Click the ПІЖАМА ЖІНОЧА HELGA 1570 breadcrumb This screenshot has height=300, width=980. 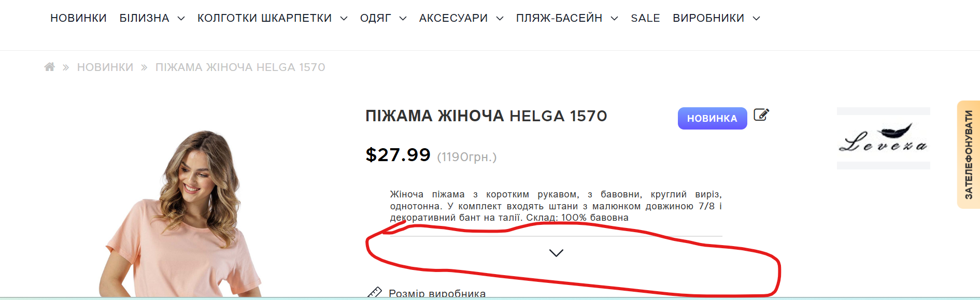240,67
